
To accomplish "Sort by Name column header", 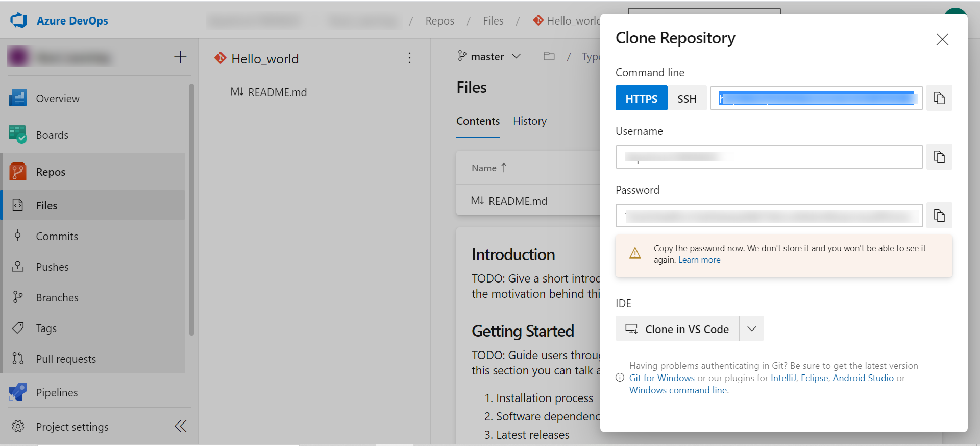I will 489,168.
